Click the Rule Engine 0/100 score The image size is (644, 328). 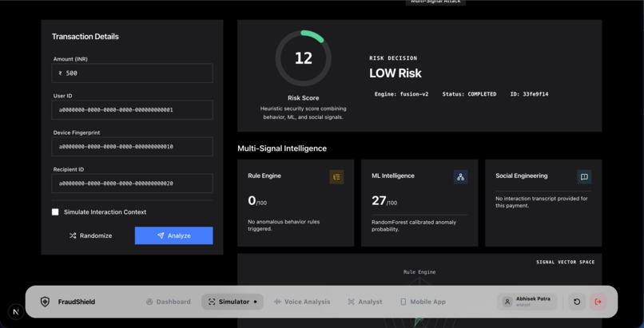pyautogui.click(x=257, y=201)
